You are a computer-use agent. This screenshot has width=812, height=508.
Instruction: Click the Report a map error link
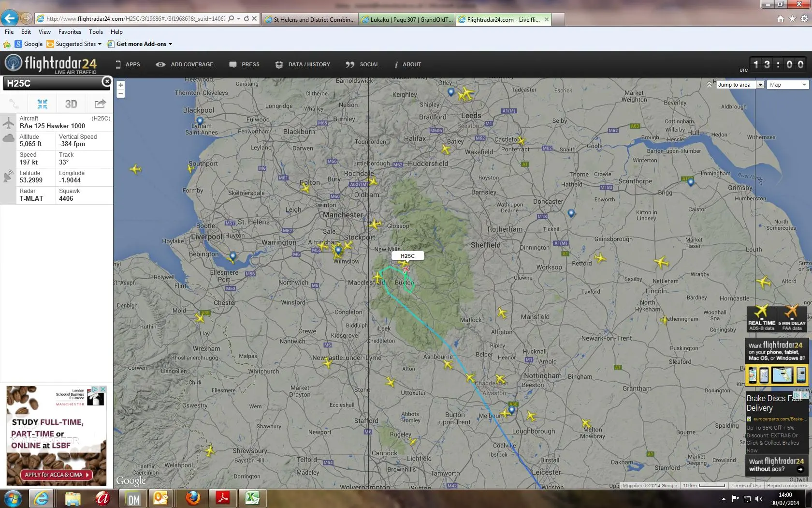pos(787,485)
